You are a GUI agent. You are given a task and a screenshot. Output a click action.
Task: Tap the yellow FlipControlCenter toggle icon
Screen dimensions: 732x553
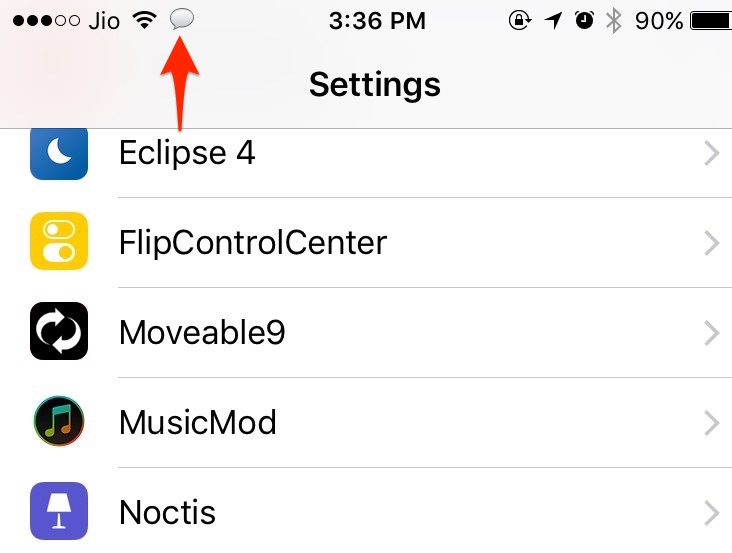click(x=59, y=242)
